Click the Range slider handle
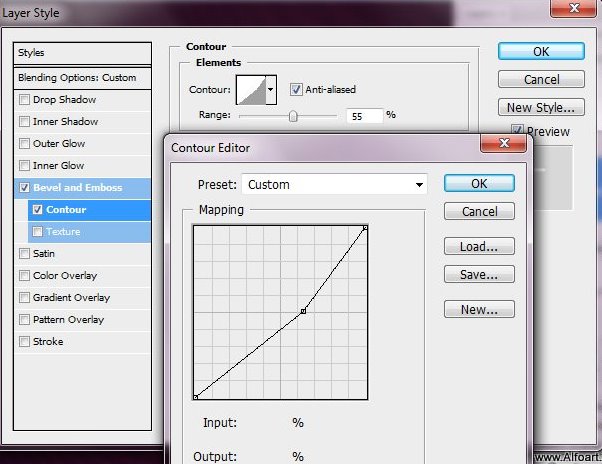The height and width of the screenshot is (464, 602). pyautogui.click(x=293, y=116)
